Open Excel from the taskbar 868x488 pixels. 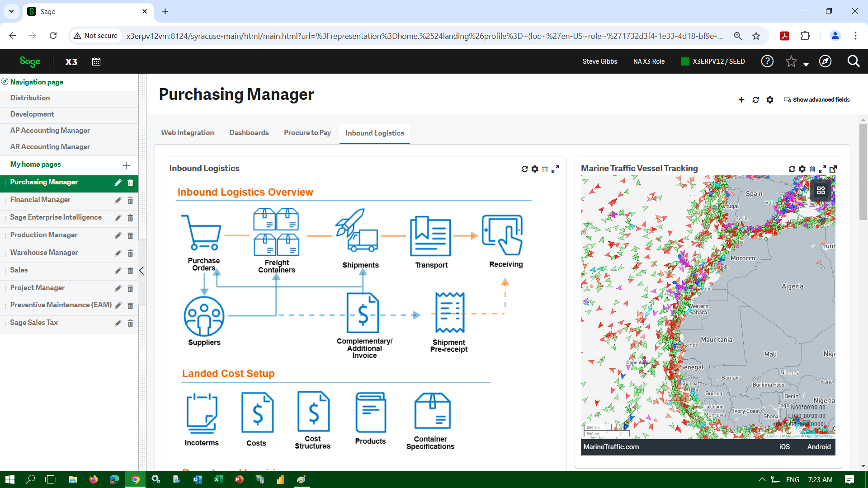[x=218, y=479]
